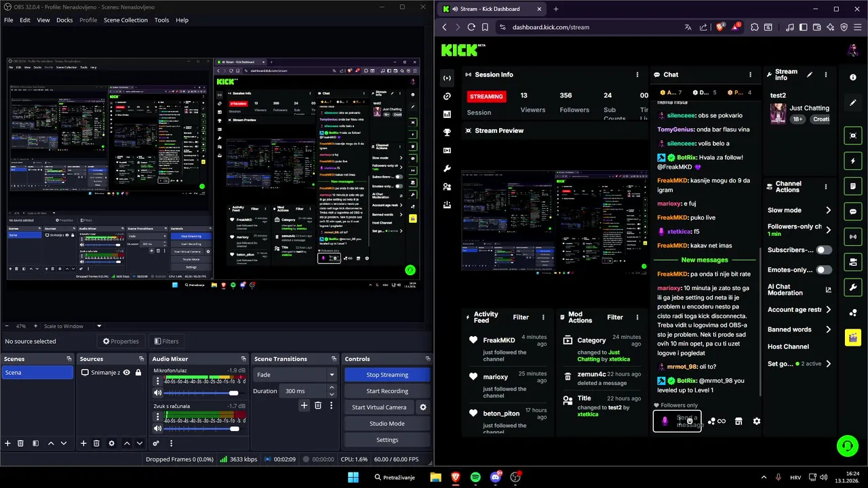The height and width of the screenshot is (488, 868).
Task: Click Stop Streaming button
Action: (x=387, y=375)
